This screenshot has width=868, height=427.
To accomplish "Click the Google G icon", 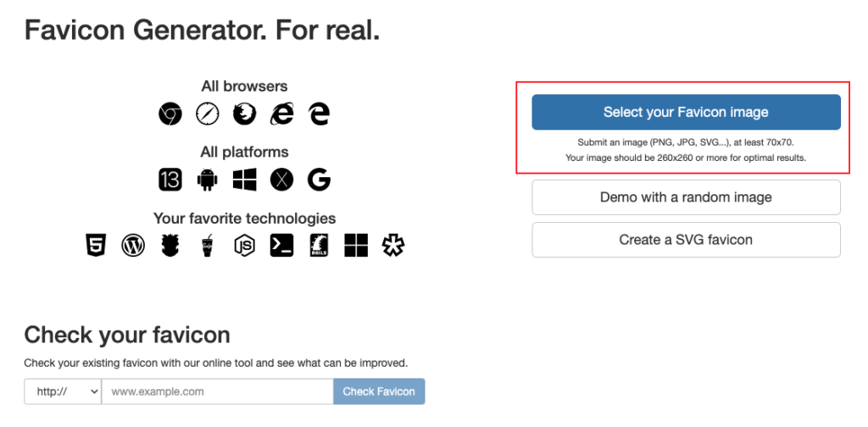I will [x=319, y=180].
